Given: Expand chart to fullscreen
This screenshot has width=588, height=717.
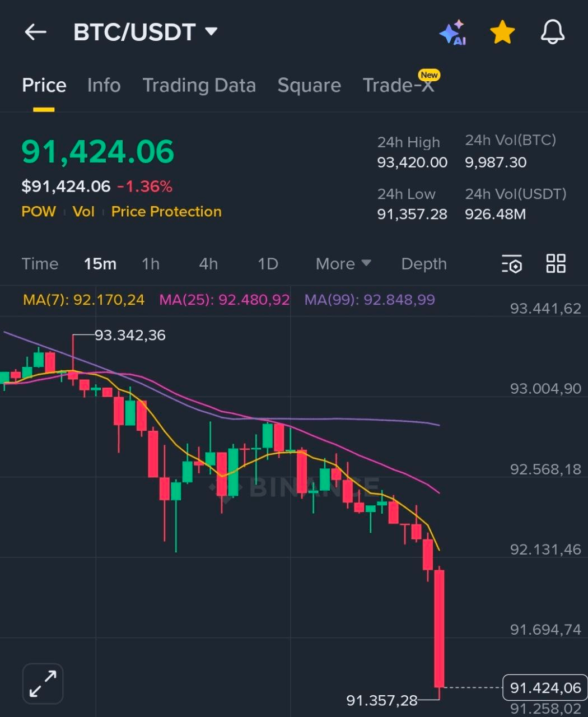Looking at the screenshot, I should point(43,684).
